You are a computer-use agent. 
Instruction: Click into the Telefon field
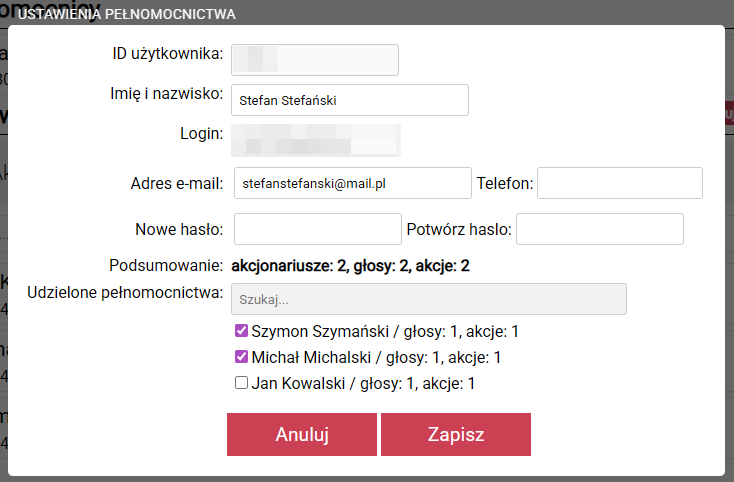(x=620, y=184)
